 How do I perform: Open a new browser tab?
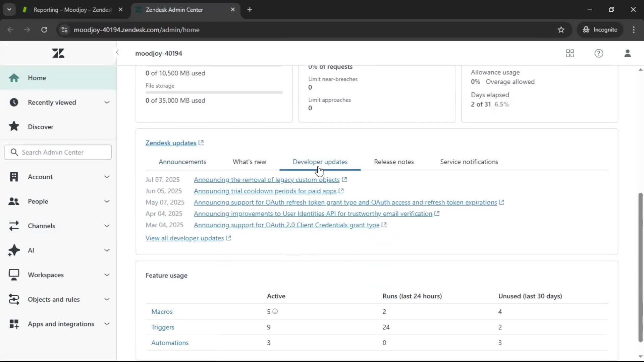click(x=250, y=10)
